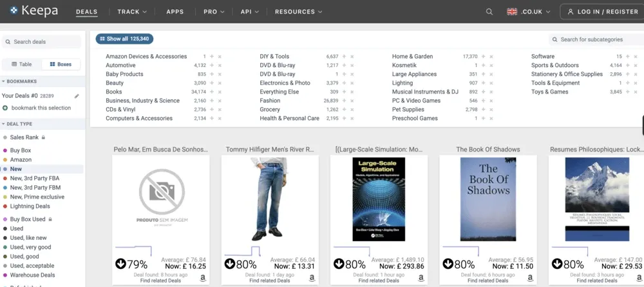This screenshot has height=287, width=644.
Task: Select the Fashion category
Action: (270, 101)
